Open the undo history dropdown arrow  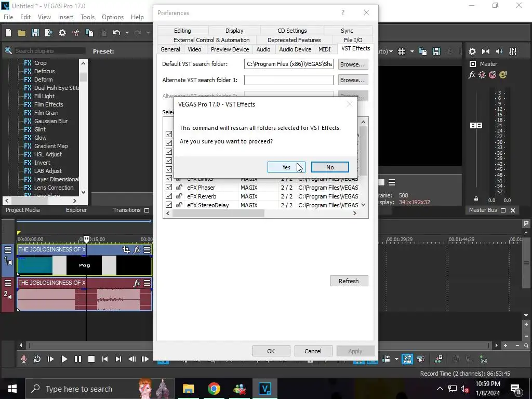pyautogui.click(x=127, y=33)
